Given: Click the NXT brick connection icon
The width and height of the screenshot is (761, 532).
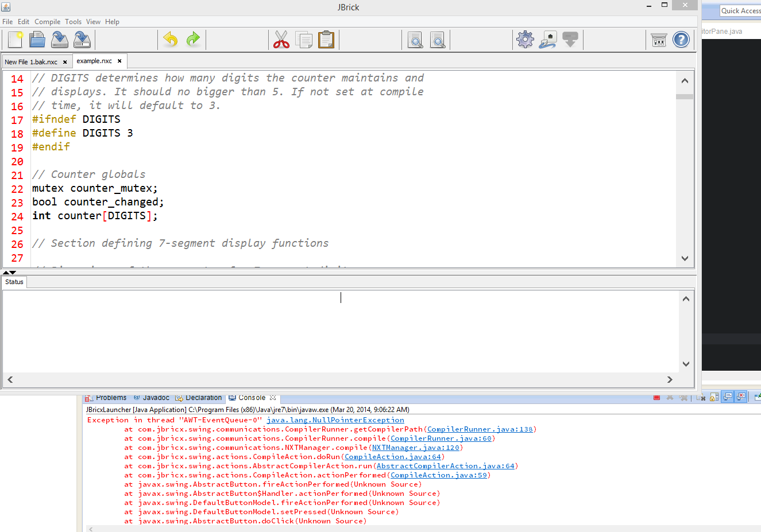Looking at the screenshot, I should 548,40.
